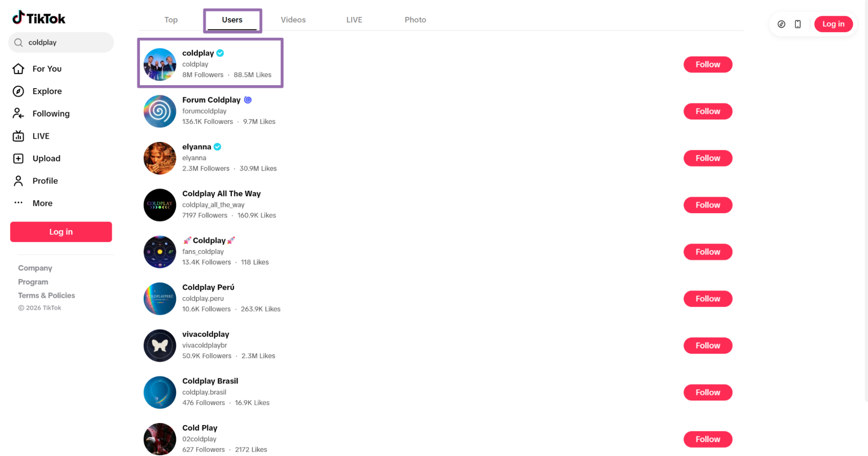
Task: Click the Get coins icon in header
Action: tap(781, 24)
